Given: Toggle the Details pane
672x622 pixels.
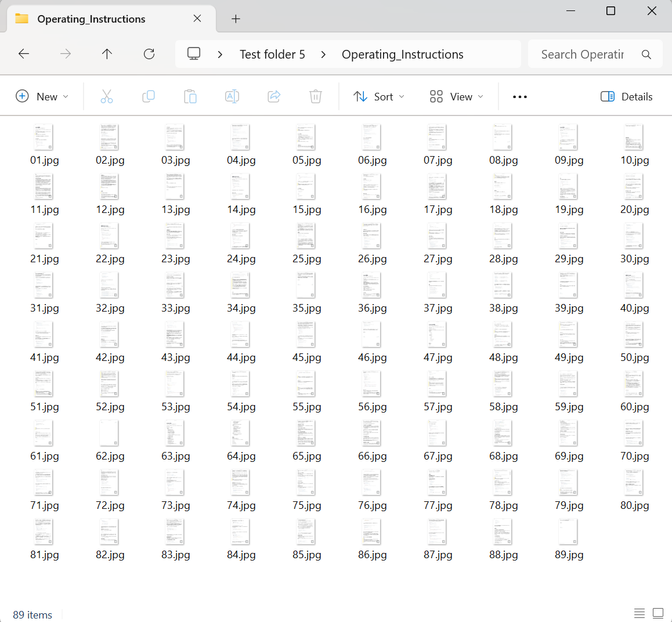Looking at the screenshot, I should click(627, 96).
